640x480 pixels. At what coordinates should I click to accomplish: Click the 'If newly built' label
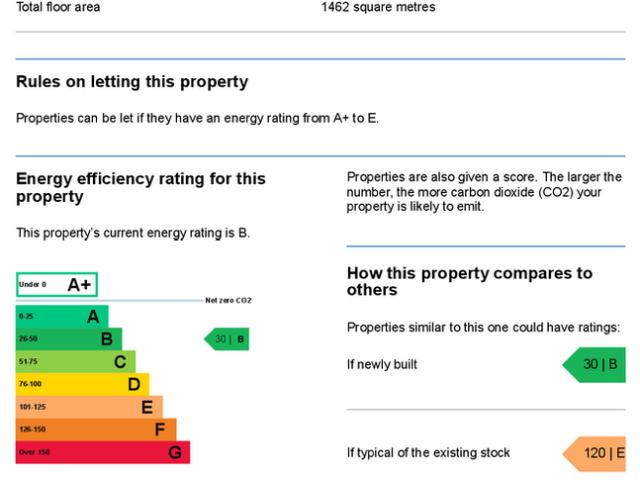[382, 365]
